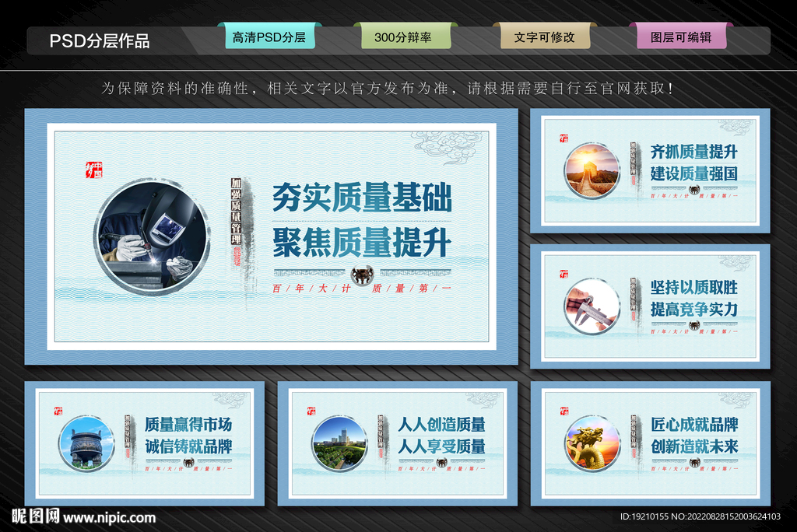The image size is (797, 532).
Task: Click the red seal in the 质量赢得市场 poster
Action: click(58, 411)
